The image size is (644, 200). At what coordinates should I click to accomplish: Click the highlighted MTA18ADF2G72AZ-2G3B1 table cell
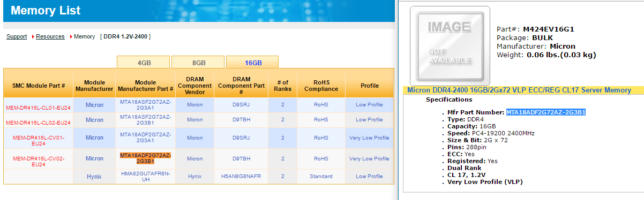click(x=145, y=158)
